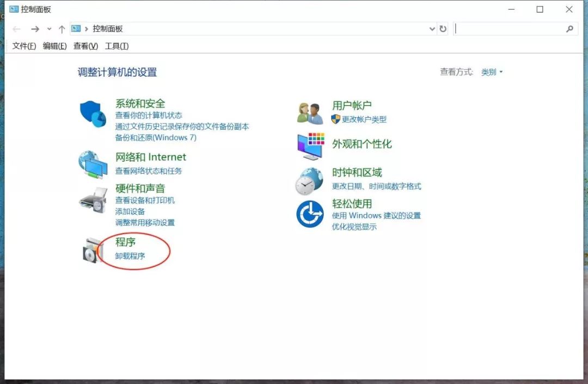Viewport: 588px width, 384px height.
Task: Open the 硬件和声音 category link
Action: pyautogui.click(x=140, y=188)
